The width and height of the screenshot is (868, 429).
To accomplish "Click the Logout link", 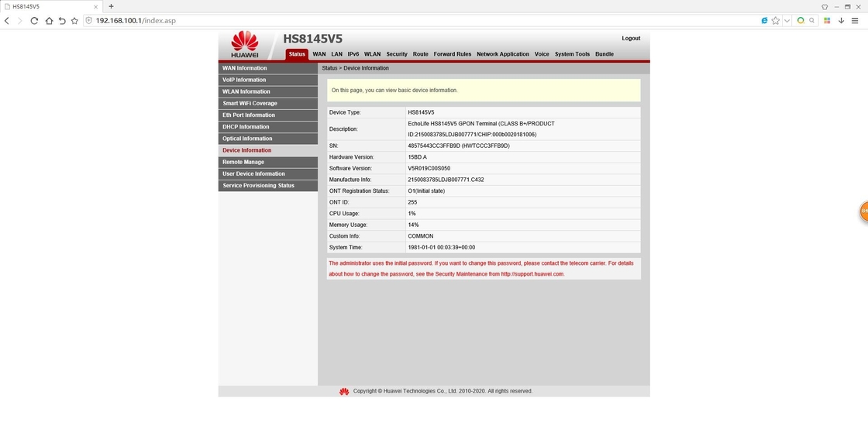I will (x=631, y=38).
